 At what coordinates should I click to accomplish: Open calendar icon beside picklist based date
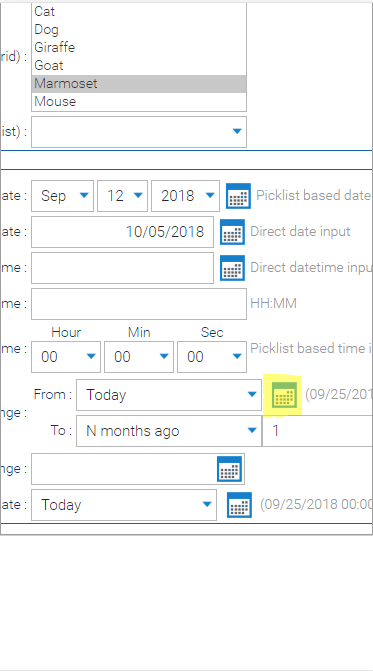[x=238, y=196]
